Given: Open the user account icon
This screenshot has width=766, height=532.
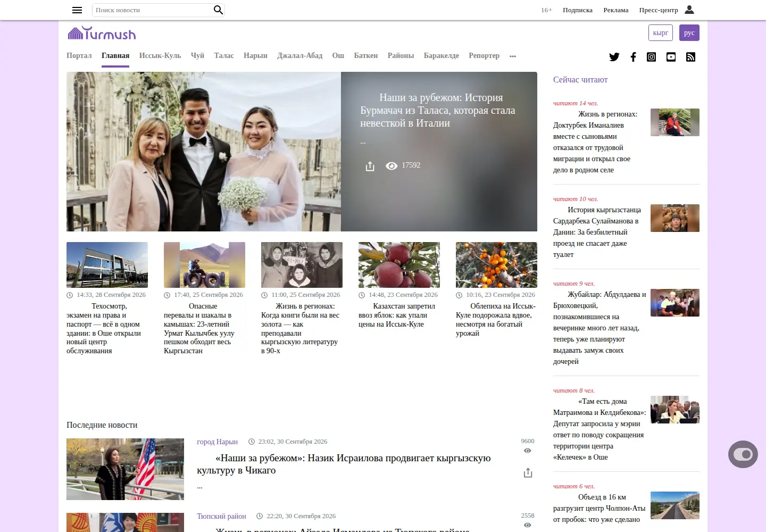Looking at the screenshot, I should click(x=689, y=10).
